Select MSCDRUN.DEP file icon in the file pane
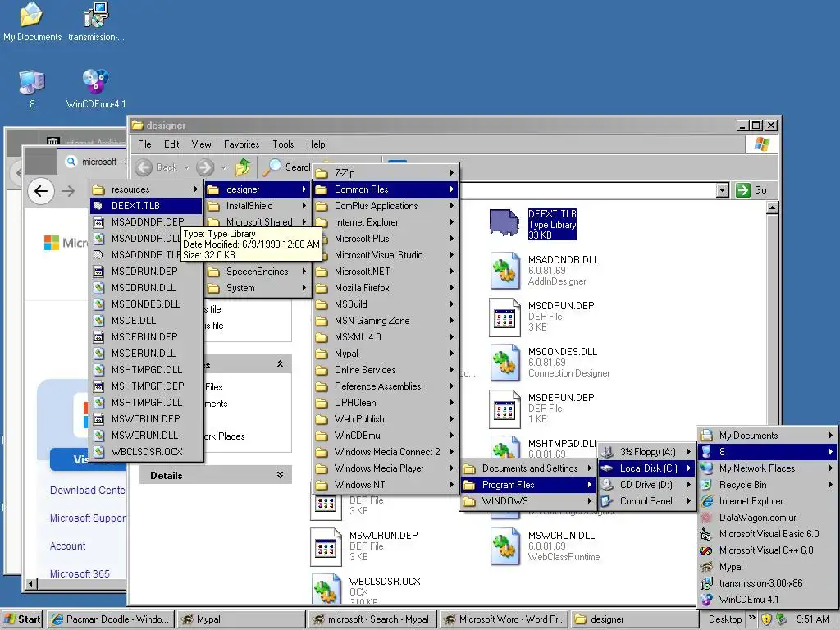Screen dimensions: 840x630 504,317
